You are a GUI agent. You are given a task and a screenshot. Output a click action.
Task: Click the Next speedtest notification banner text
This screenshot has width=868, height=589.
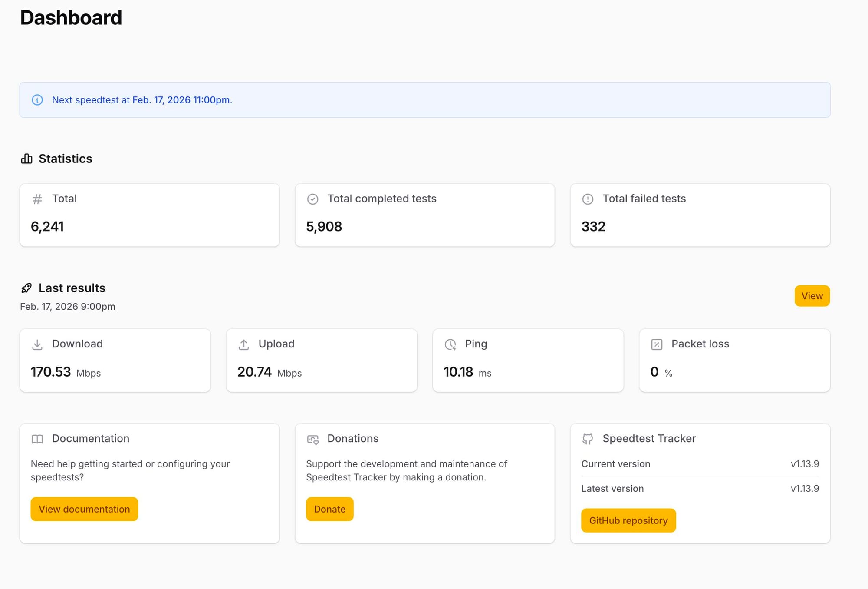pyautogui.click(x=142, y=100)
